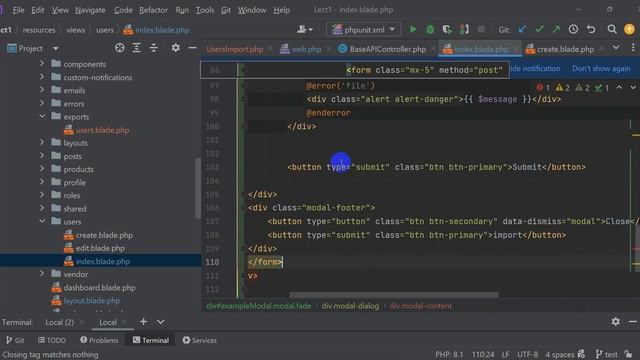The height and width of the screenshot is (360, 640).
Task: Show the hidden editor tabs list
Action: 616,48
